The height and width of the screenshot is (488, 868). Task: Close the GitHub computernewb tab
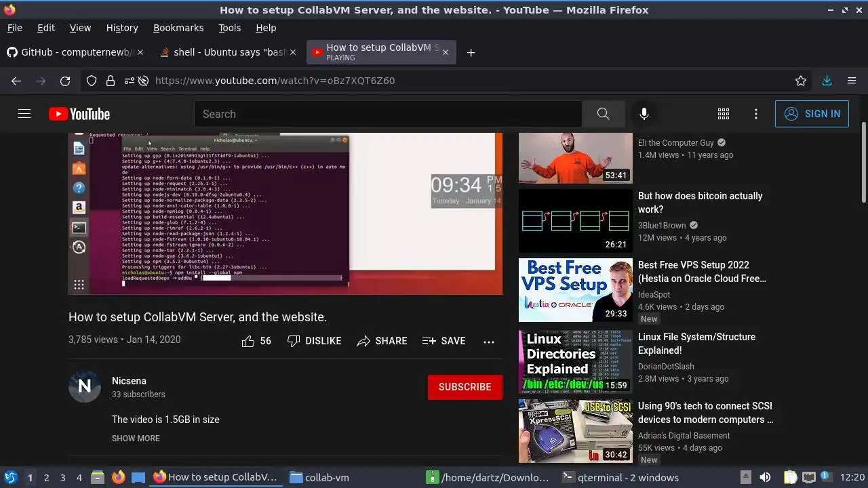[x=140, y=52]
